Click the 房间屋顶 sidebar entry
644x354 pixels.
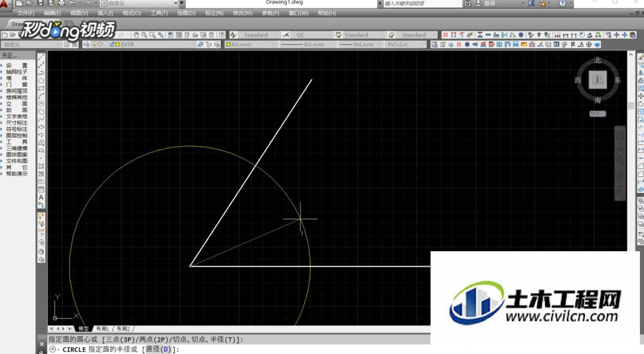[x=17, y=91]
